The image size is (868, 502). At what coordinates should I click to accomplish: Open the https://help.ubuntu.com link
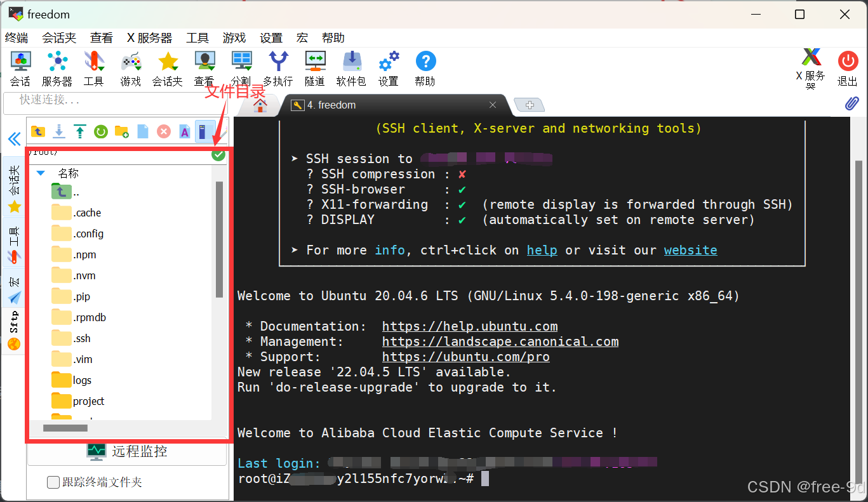point(469,326)
